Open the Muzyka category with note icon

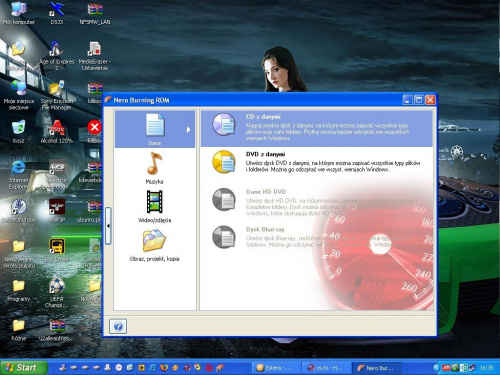(155, 163)
